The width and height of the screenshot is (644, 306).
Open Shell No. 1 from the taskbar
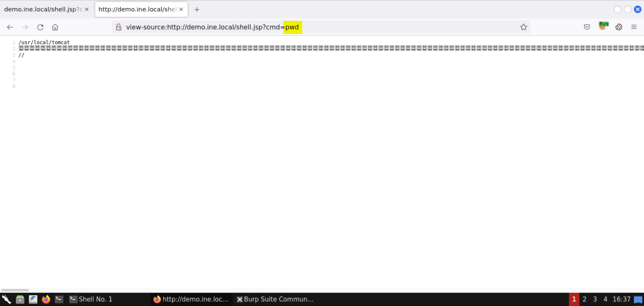point(91,299)
